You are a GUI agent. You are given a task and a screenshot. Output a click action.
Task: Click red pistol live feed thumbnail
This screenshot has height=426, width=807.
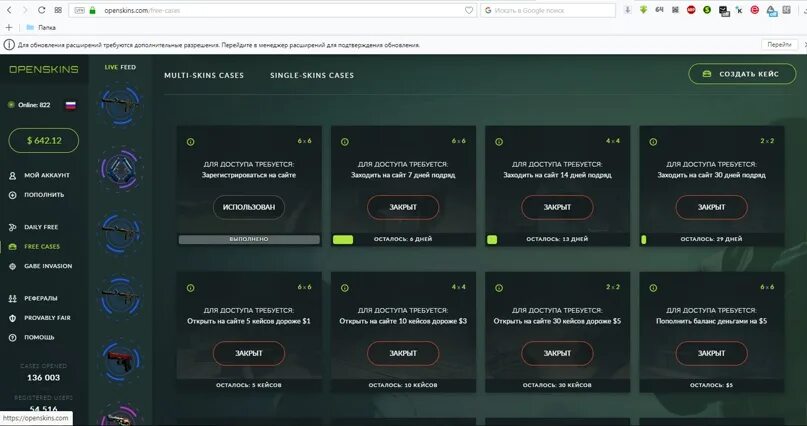click(120, 360)
